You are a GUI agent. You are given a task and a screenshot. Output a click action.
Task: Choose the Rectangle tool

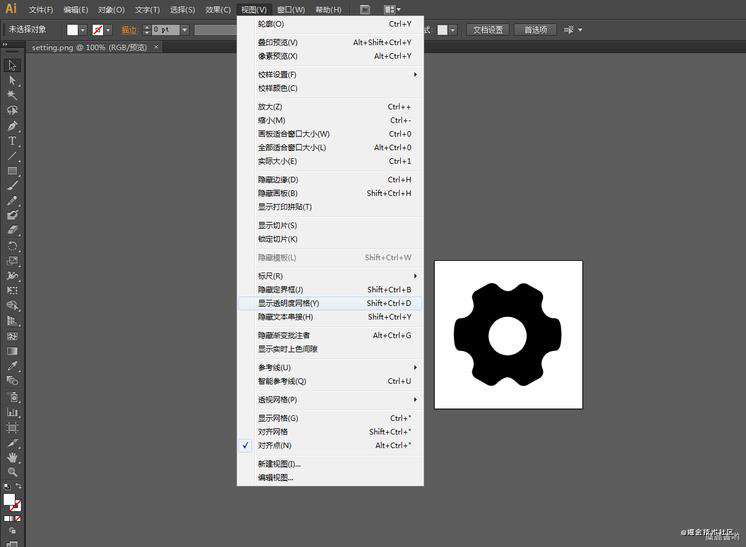[12, 171]
